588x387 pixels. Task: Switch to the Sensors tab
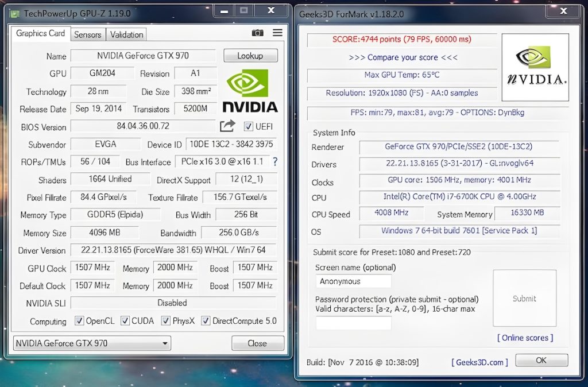87,34
